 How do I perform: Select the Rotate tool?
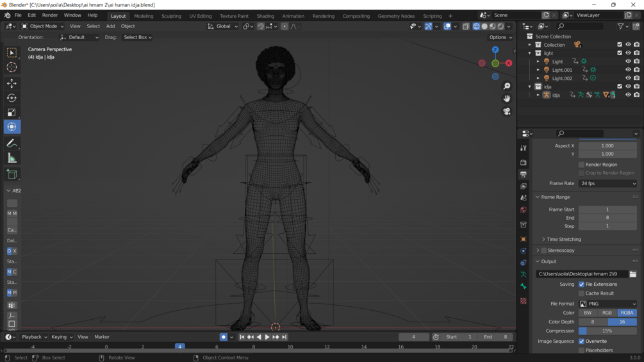pyautogui.click(x=12, y=98)
